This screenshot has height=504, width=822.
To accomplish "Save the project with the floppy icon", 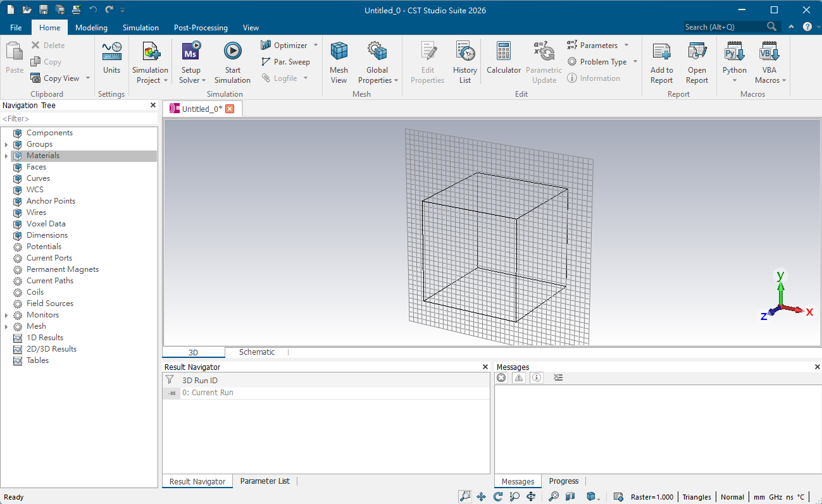I will point(44,9).
